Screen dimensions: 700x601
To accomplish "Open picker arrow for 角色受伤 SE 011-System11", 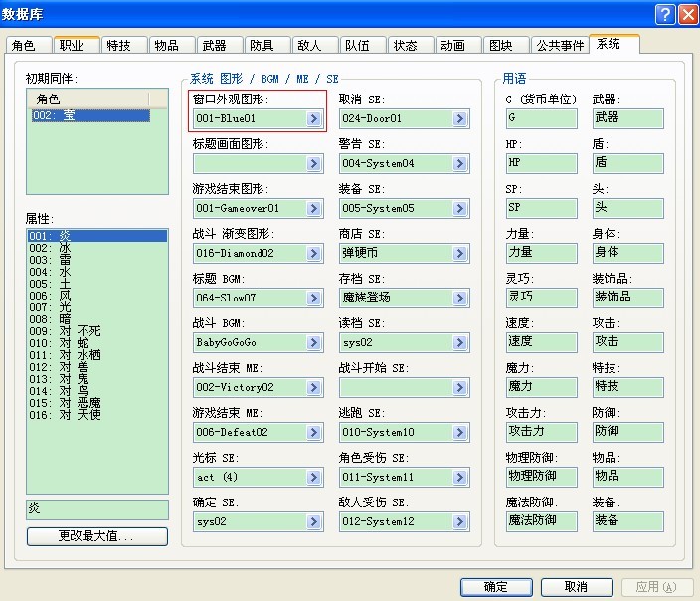I will point(459,478).
